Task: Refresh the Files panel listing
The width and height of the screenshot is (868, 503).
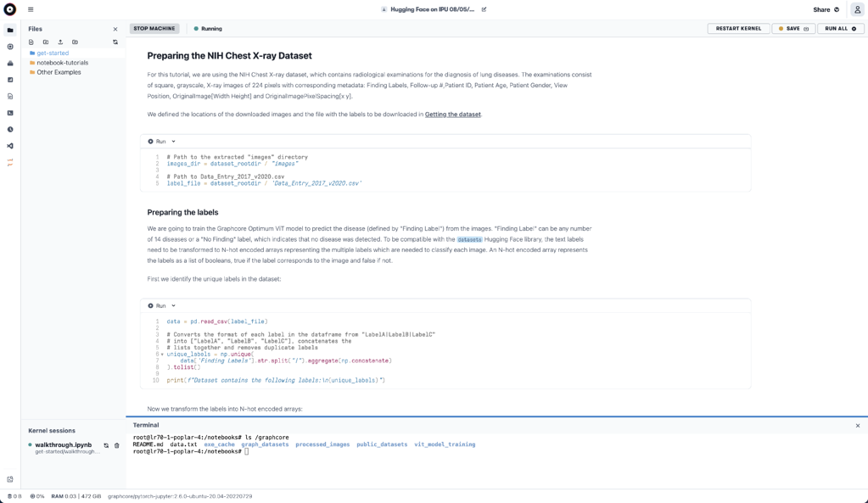Action: [x=115, y=42]
